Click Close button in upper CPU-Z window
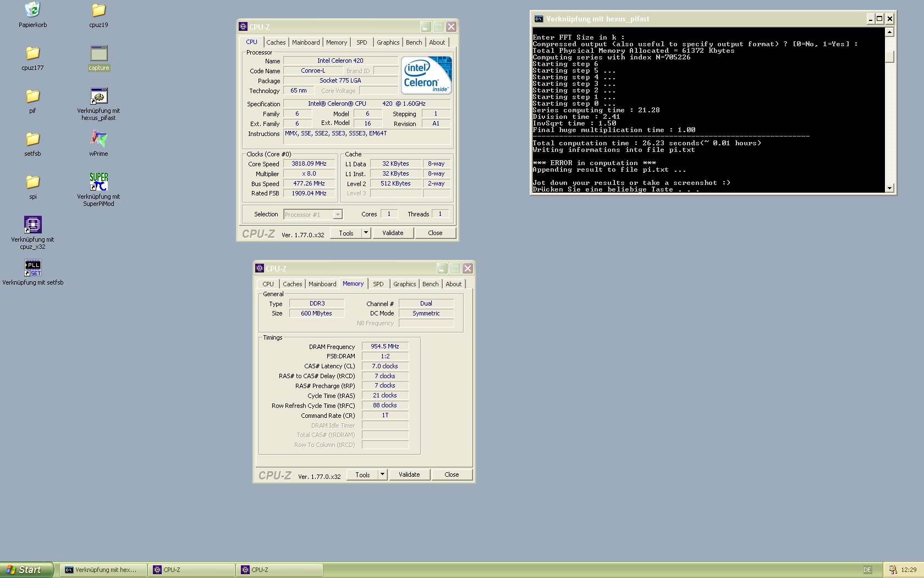This screenshot has height=578, width=924. (435, 233)
